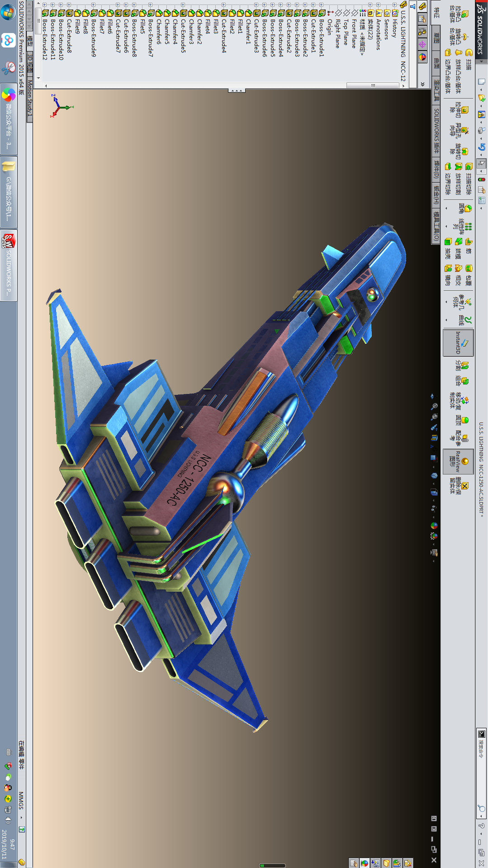Open the Linear Pattern (线性阵列) dropdown arrow
Screen dimensions: 488x868
[447, 227]
